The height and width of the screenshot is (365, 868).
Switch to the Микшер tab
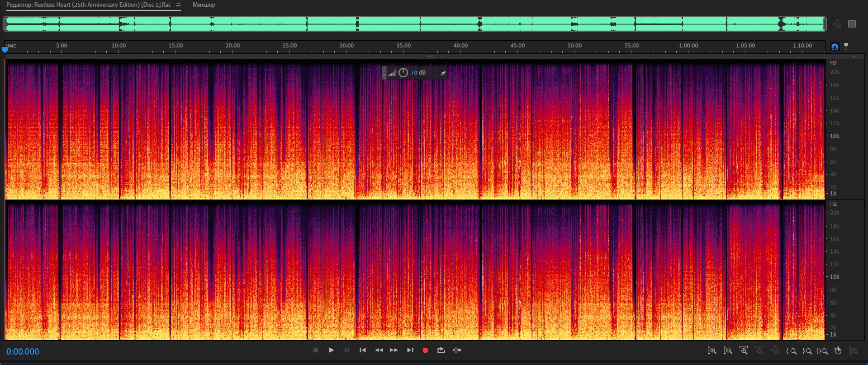tap(204, 5)
